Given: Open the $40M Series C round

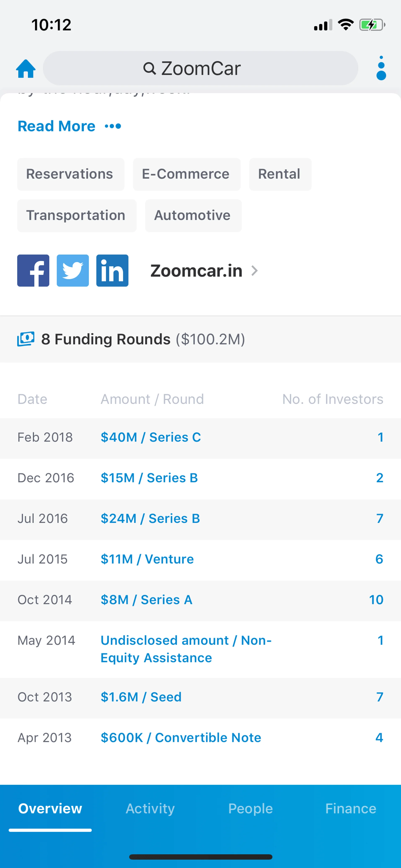Looking at the screenshot, I should (151, 437).
